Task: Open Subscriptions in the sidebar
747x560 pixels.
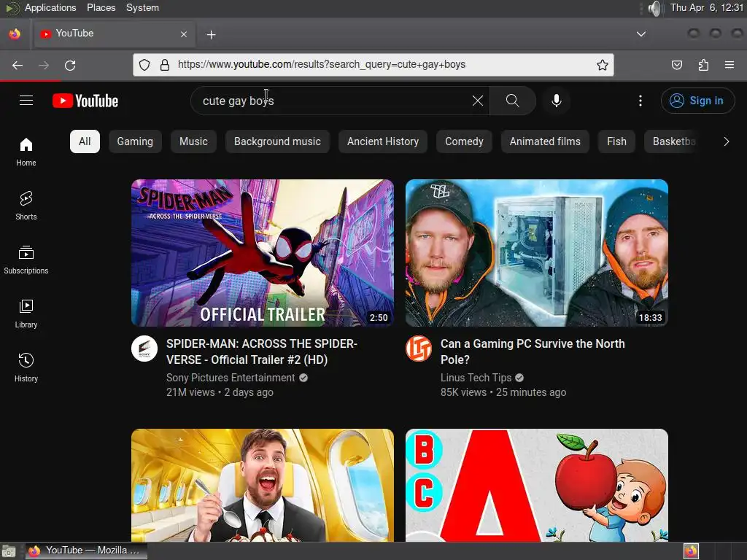Action: 26,260
